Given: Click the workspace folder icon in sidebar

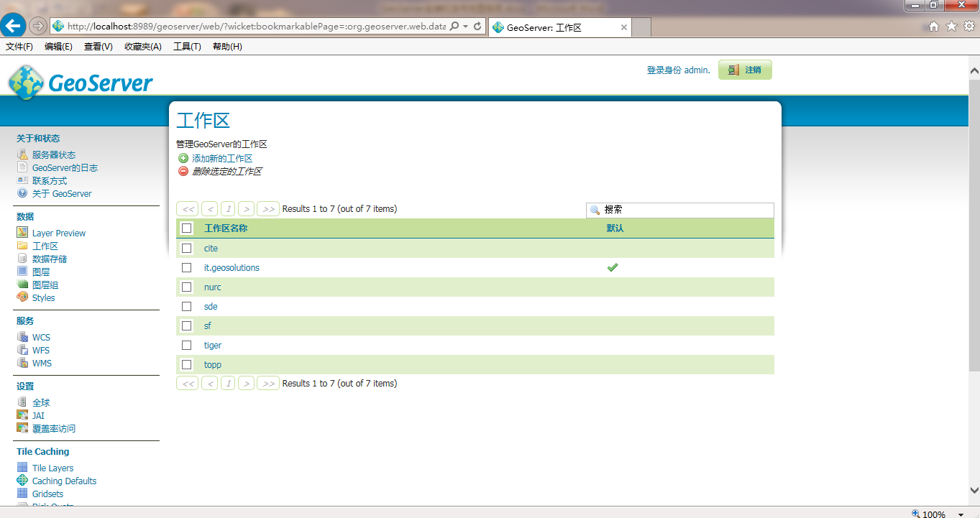Looking at the screenshot, I should (x=22, y=246).
